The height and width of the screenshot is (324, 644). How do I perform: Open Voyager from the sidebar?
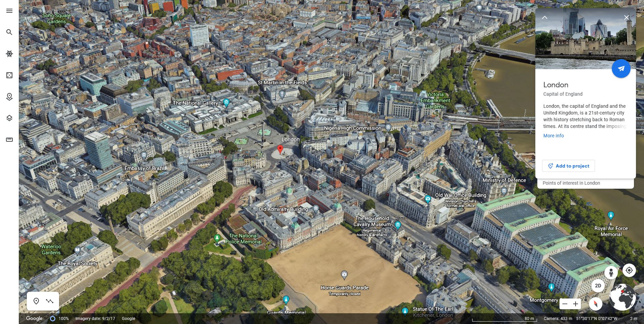(9, 54)
